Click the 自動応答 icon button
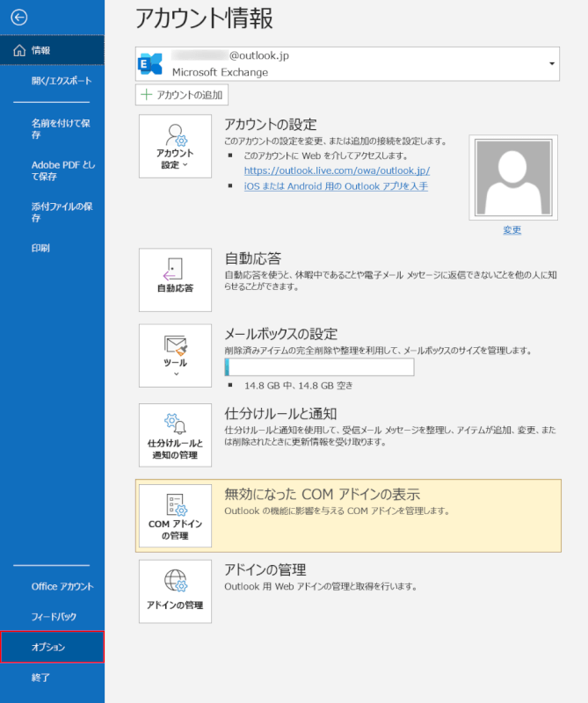Viewport: 588px width, 703px height. pos(175,279)
